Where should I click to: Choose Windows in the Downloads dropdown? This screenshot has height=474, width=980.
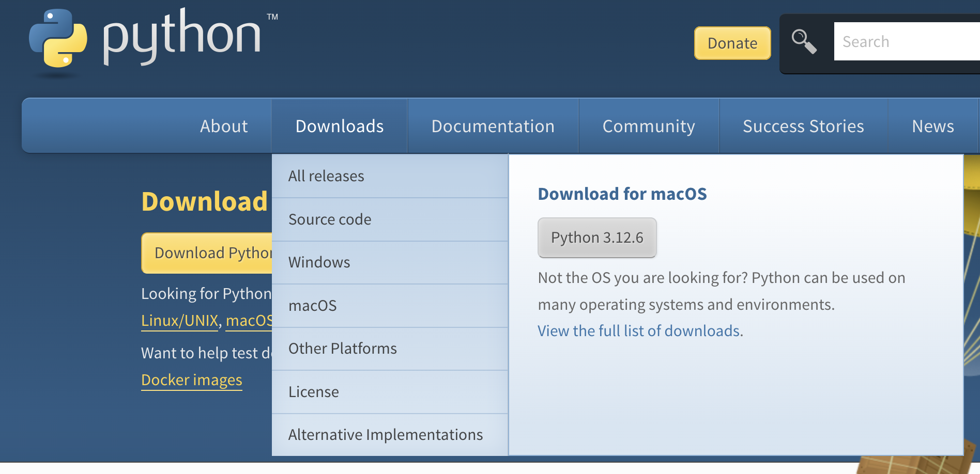[390, 262]
